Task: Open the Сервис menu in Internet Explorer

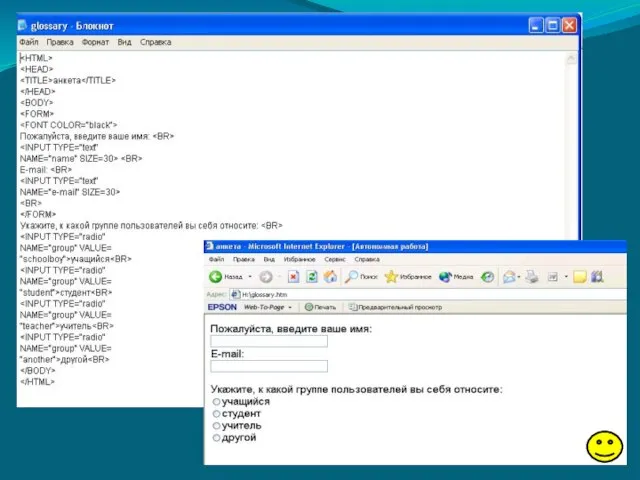Action: coord(334,258)
